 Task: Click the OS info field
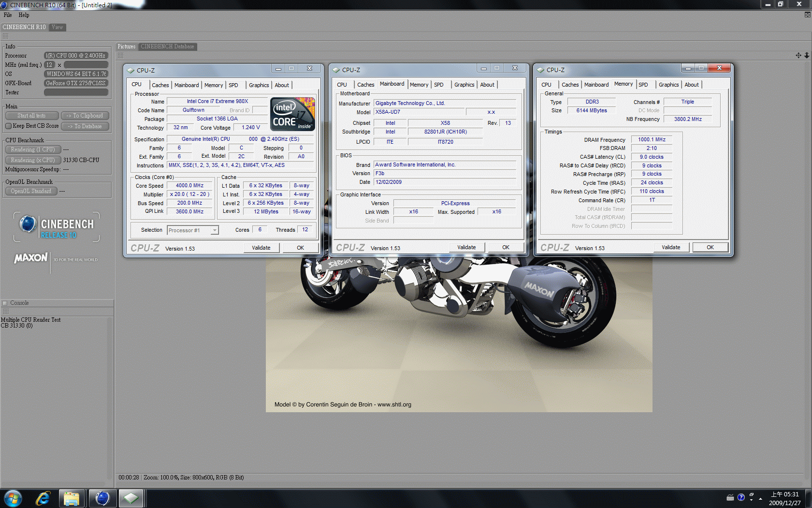point(76,74)
